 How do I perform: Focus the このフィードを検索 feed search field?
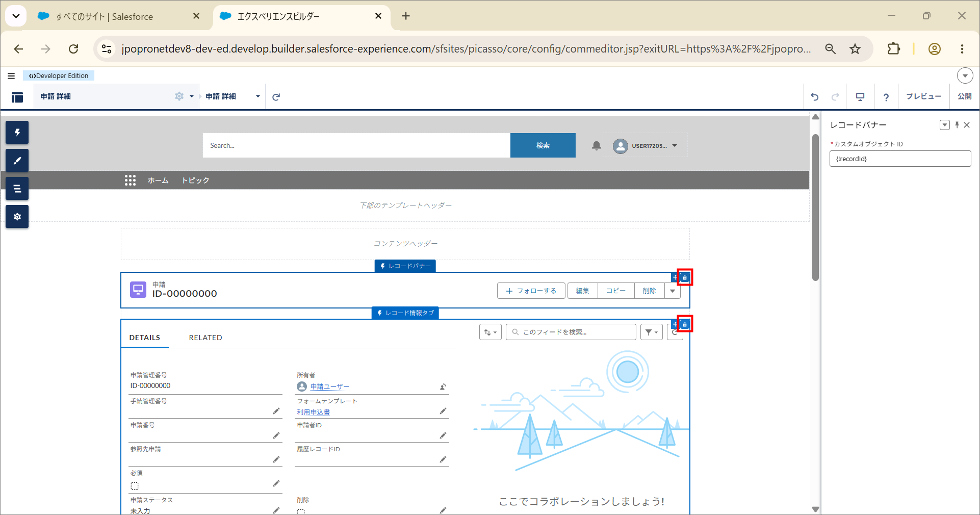click(571, 332)
